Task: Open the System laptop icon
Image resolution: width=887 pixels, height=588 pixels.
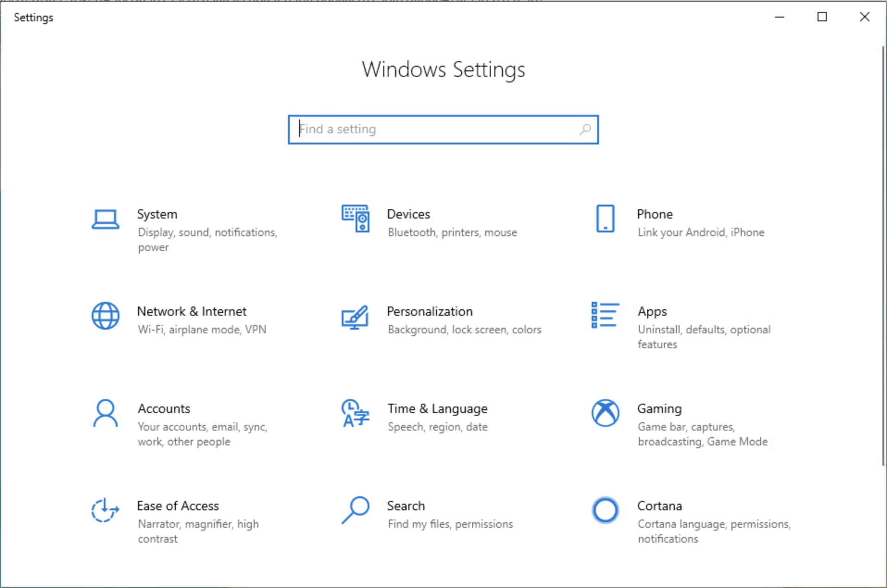Action: click(x=105, y=219)
